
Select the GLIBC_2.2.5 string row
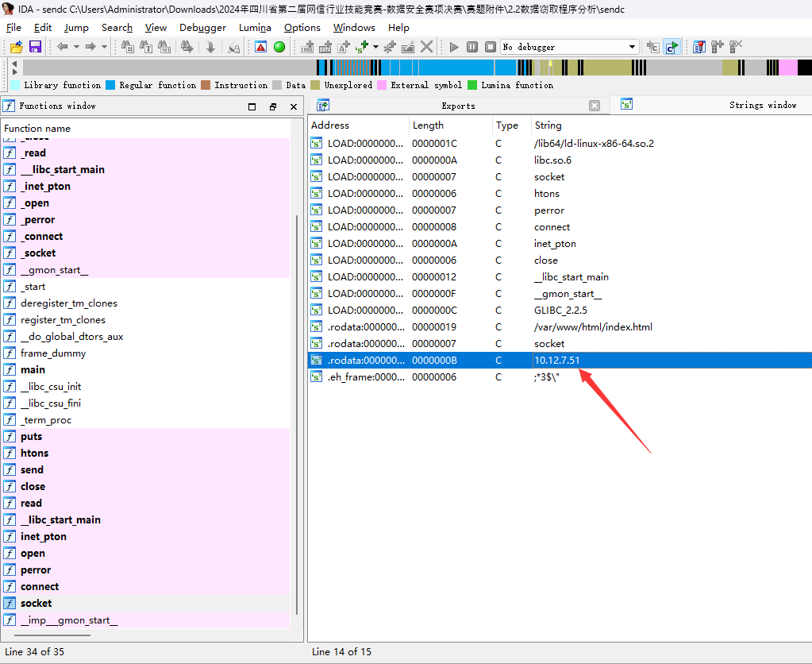tap(560, 311)
